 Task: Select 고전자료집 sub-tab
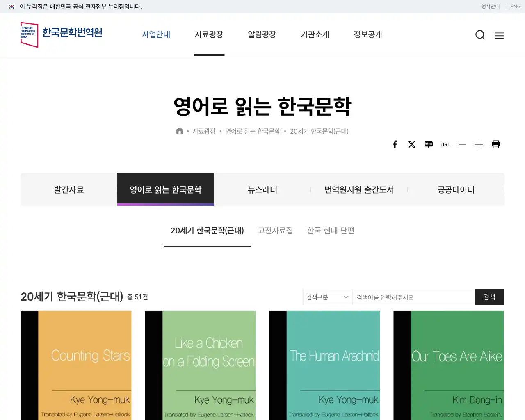[275, 231]
